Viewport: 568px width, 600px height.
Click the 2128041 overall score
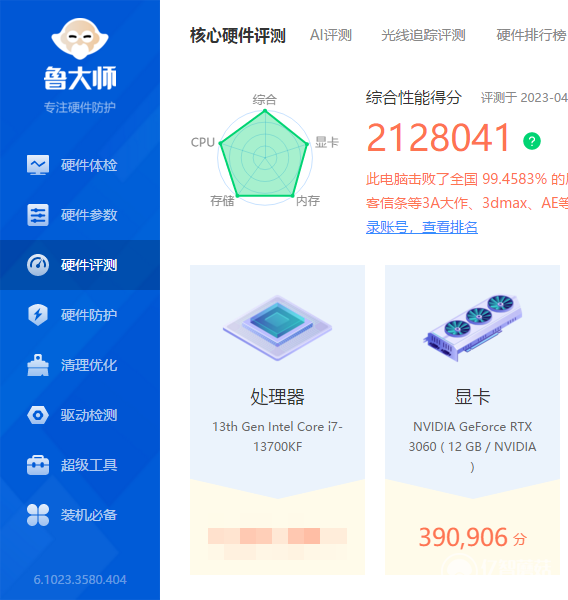click(x=438, y=138)
